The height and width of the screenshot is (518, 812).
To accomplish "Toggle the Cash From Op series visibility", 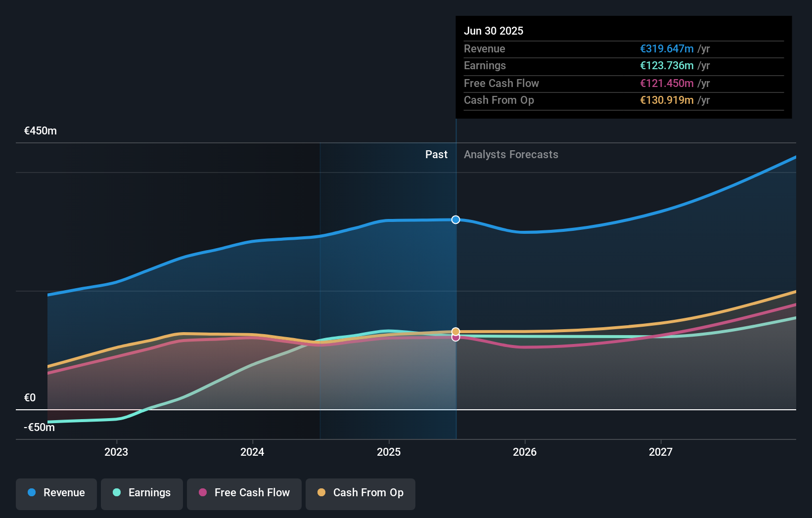I will (x=360, y=494).
